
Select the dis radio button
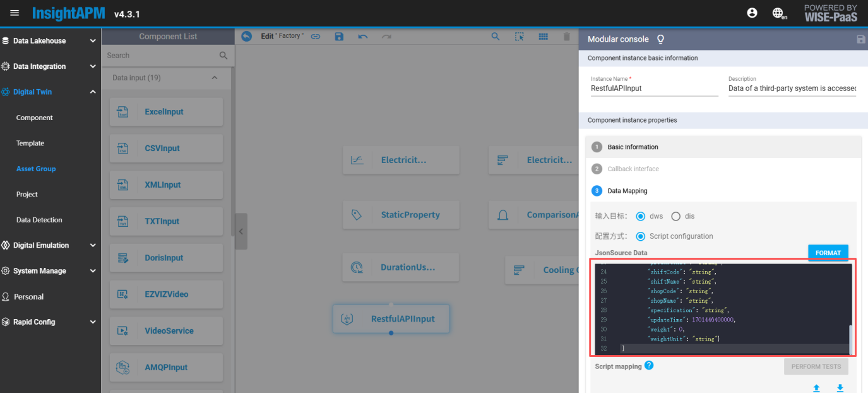coord(675,216)
